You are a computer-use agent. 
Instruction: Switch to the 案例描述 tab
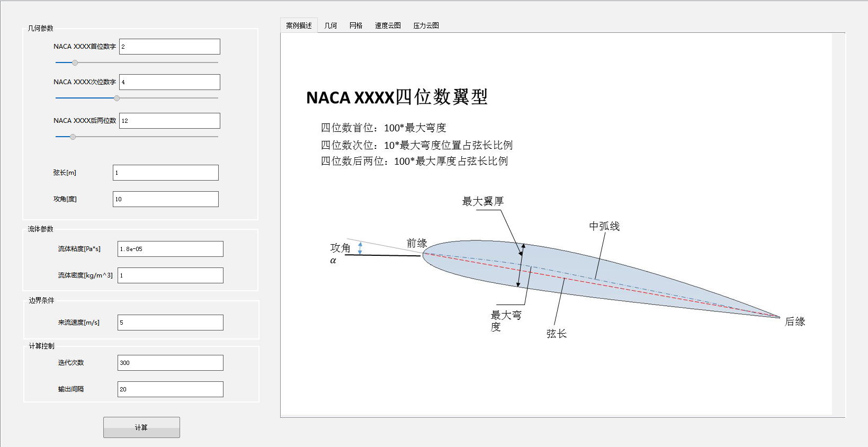pyautogui.click(x=299, y=25)
